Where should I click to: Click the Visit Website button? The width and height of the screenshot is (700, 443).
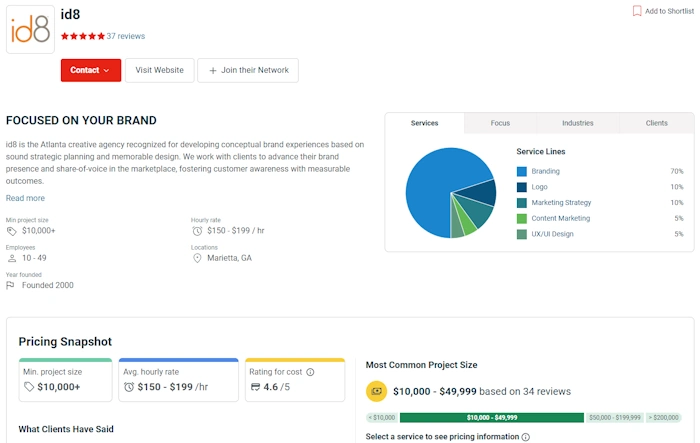click(x=159, y=70)
